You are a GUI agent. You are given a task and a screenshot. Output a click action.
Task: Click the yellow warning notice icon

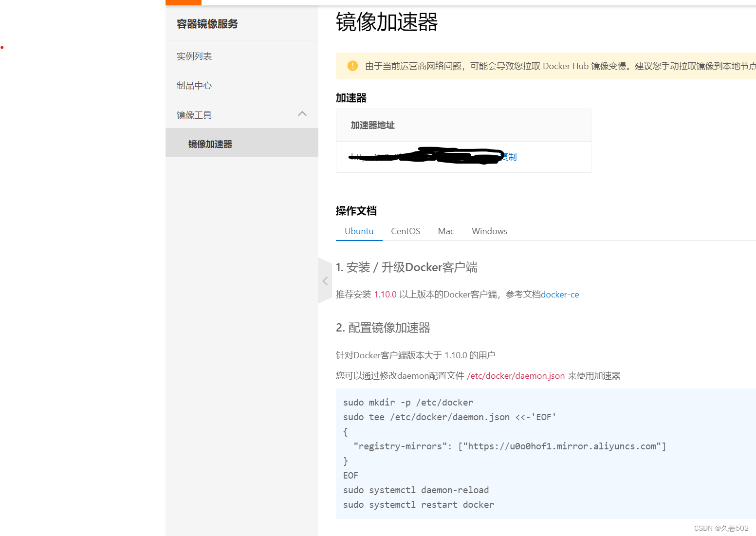point(352,66)
